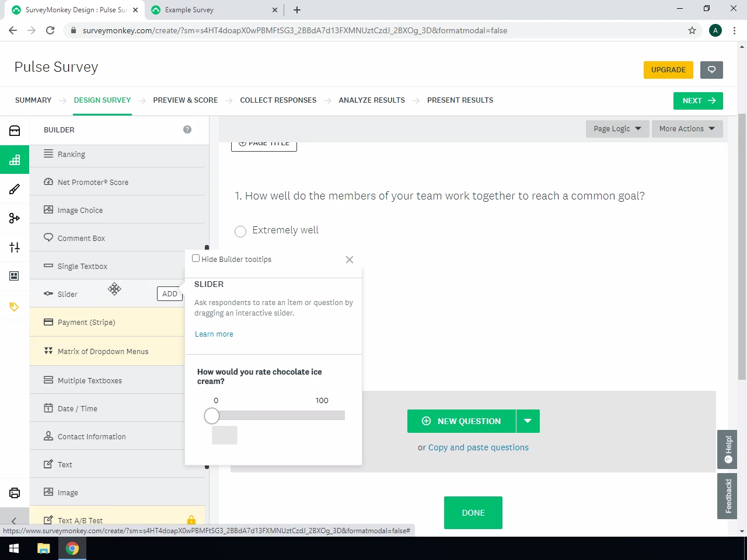Screen dimensions: 747x560
Task: Open the Themes paintbrush sidebar icon
Action: coord(15,189)
